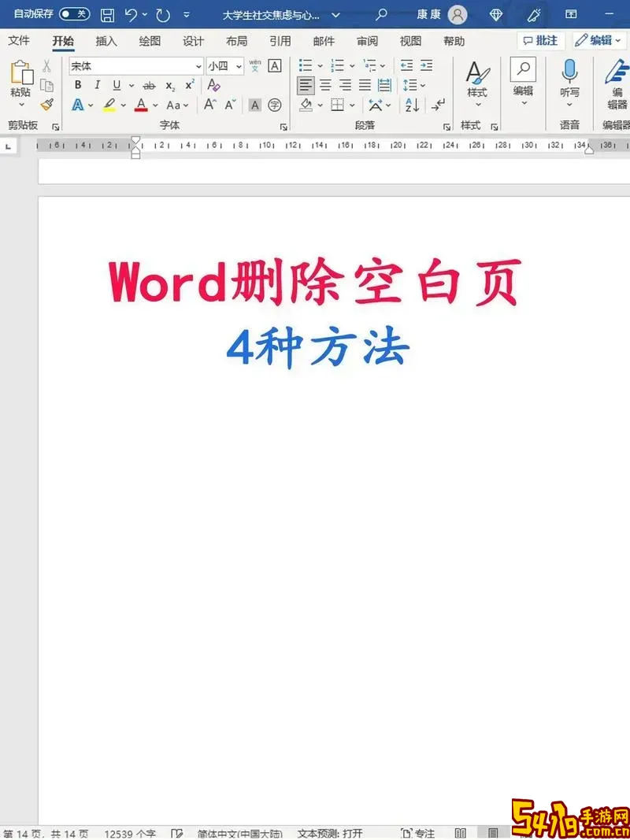Image resolution: width=630 pixels, height=840 pixels.
Task: Apply red font color
Action: pyautogui.click(x=141, y=105)
